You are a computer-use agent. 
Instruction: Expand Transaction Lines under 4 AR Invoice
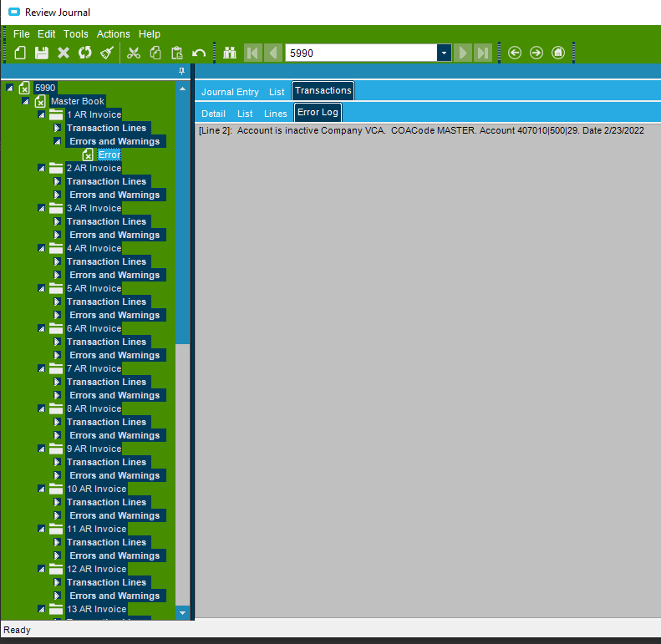(x=58, y=261)
